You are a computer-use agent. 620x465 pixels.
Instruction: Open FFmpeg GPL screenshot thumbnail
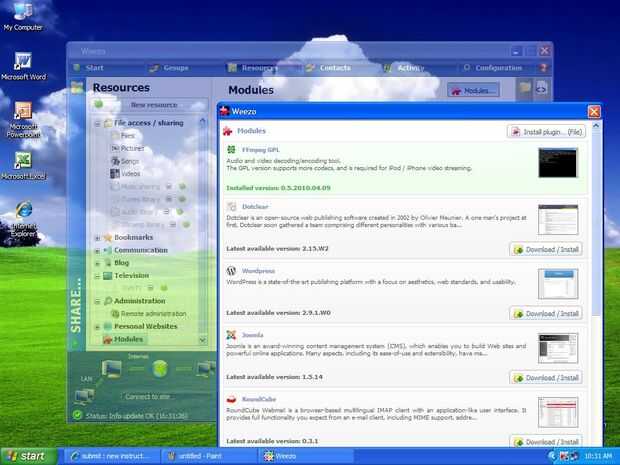point(558,163)
